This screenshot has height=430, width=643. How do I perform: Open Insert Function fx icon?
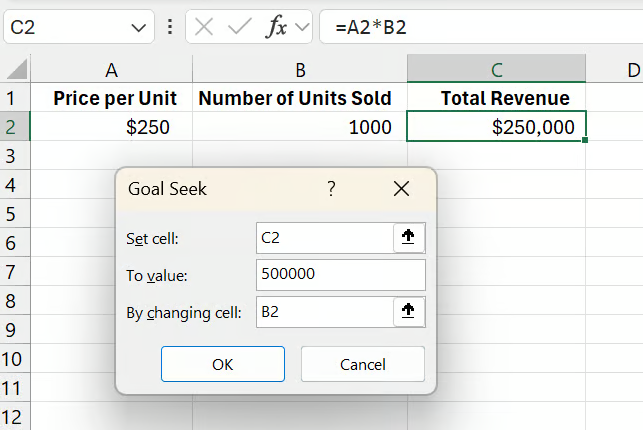(x=275, y=27)
